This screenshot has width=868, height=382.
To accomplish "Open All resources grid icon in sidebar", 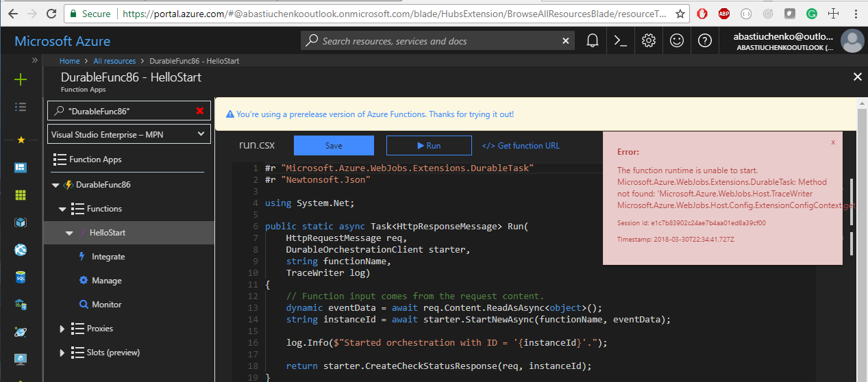I will coord(21,195).
